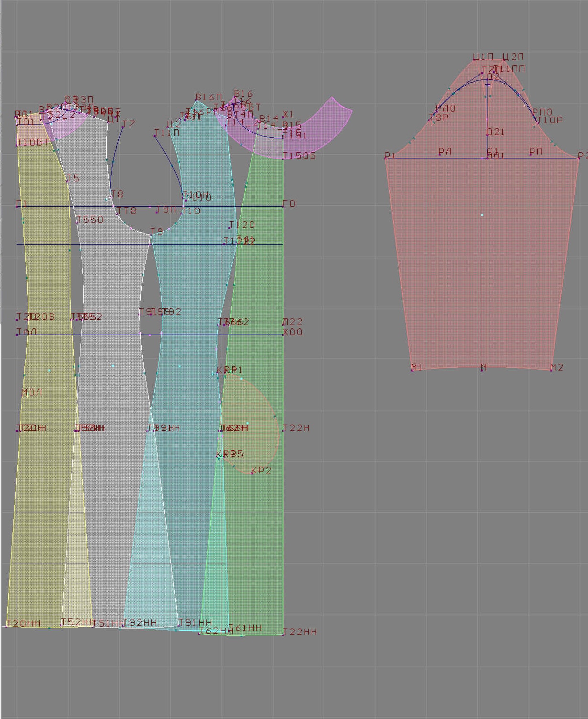Select the green front panel piece

point(261,527)
